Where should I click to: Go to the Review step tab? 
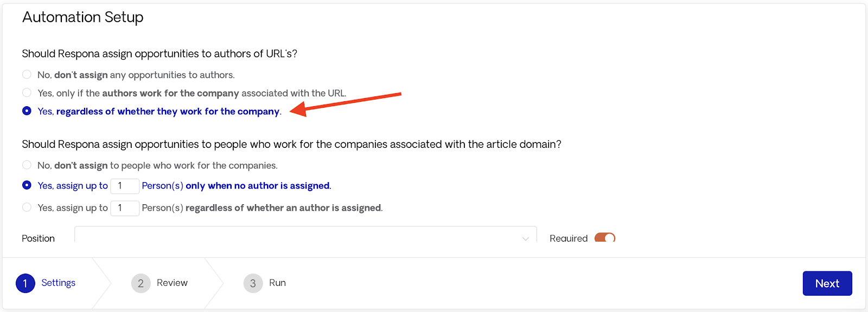pyautogui.click(x=172, y=283)
